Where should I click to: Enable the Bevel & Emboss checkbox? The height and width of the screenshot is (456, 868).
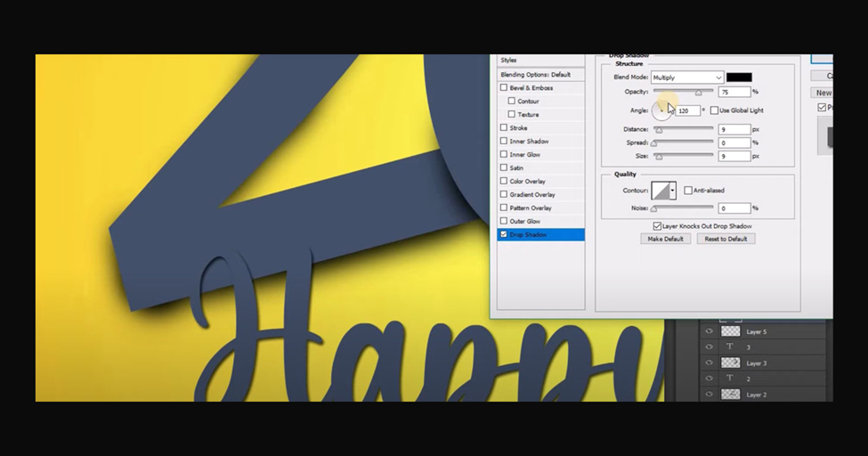pos(504,87)
